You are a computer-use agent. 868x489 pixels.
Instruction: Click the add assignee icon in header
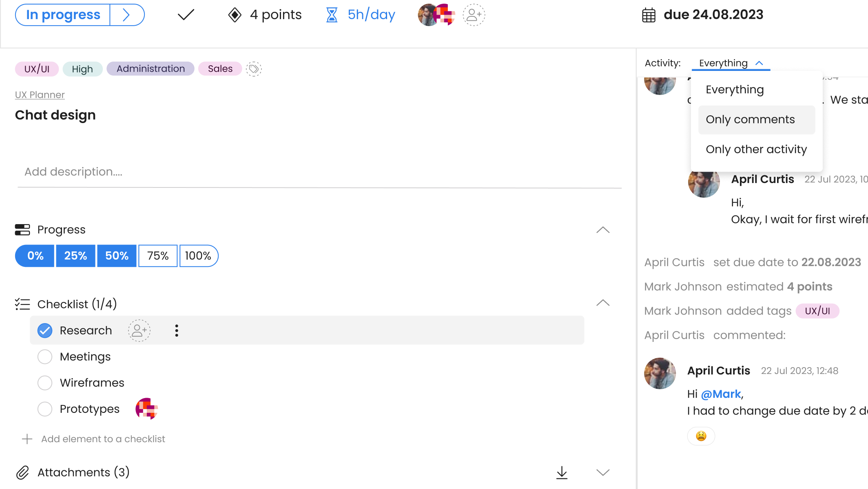pyautogui.click(x=474, y=15)
